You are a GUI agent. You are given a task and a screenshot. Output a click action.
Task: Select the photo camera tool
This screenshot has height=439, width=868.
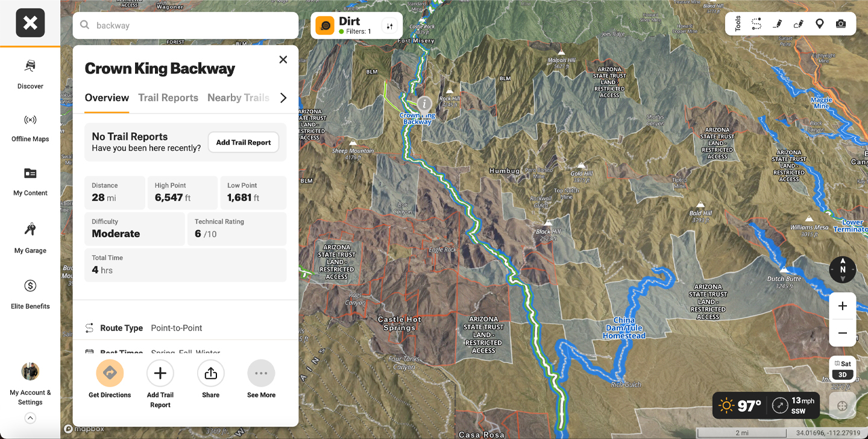pyautogui.click(x=840, y=24)
